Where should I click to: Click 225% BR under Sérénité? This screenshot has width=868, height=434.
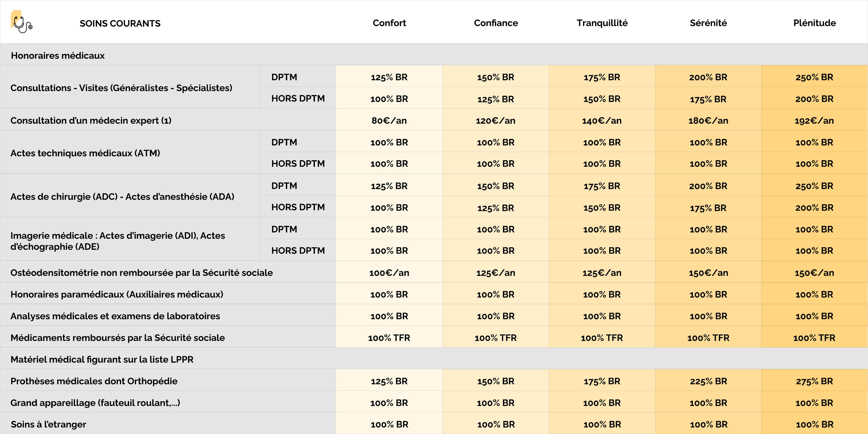pyautogui.click(x=708, y=381)
